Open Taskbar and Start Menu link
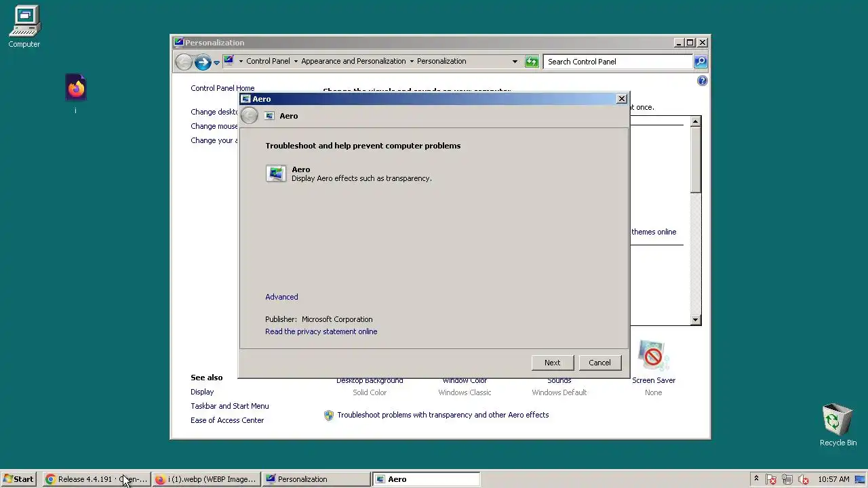Image resolution: width=868 pixels, height=488 pixels. [x=230, y=406]
